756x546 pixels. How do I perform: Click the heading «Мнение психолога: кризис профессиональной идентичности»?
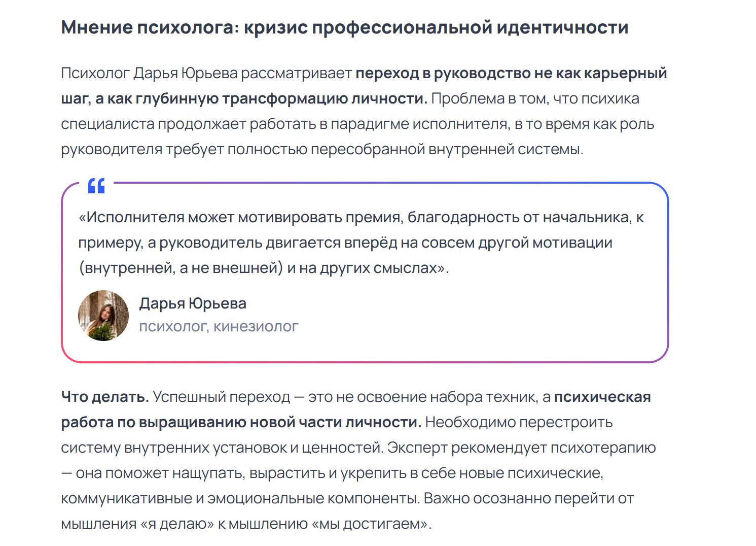click(x=345, y=27)
